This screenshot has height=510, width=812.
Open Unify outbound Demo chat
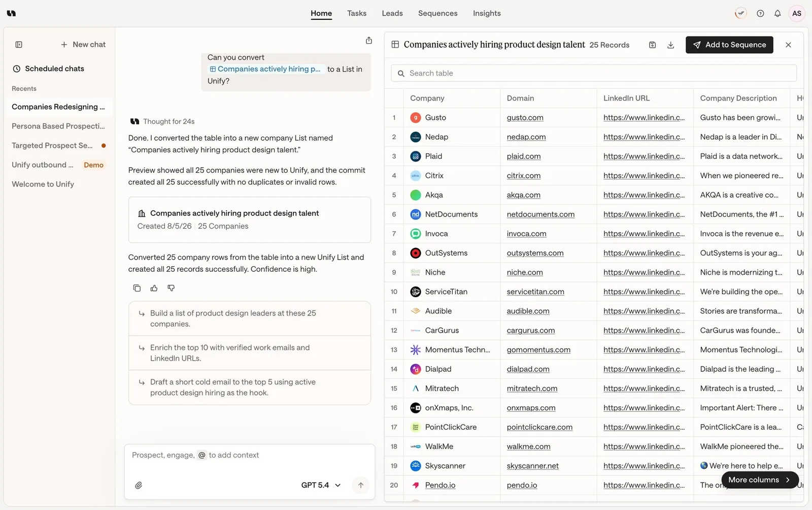tap(58, 165)
